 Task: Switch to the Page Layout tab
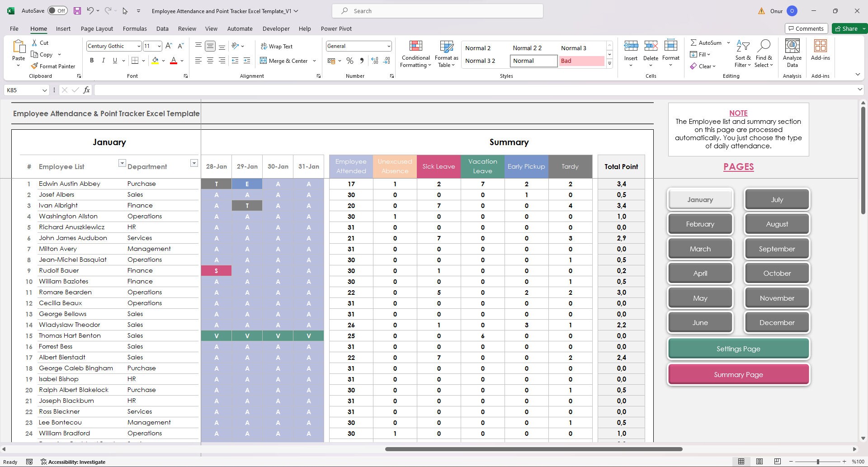tap(97, 28)
